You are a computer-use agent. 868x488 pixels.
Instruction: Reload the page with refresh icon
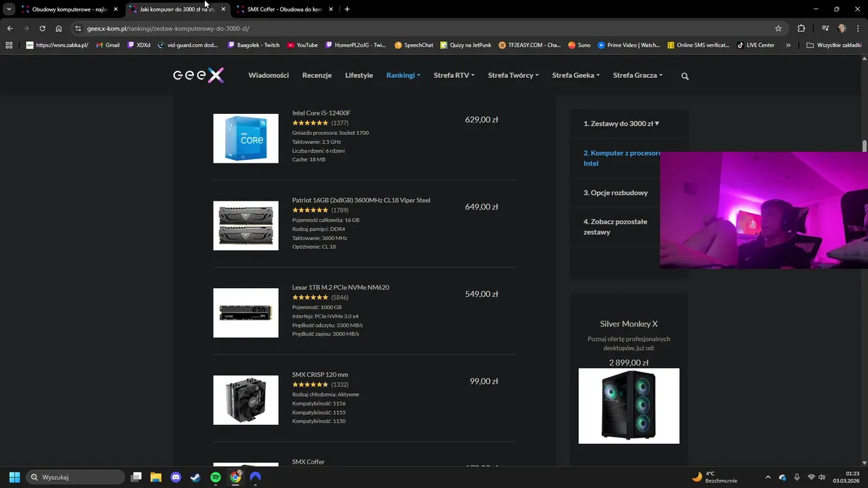[42, 28]
